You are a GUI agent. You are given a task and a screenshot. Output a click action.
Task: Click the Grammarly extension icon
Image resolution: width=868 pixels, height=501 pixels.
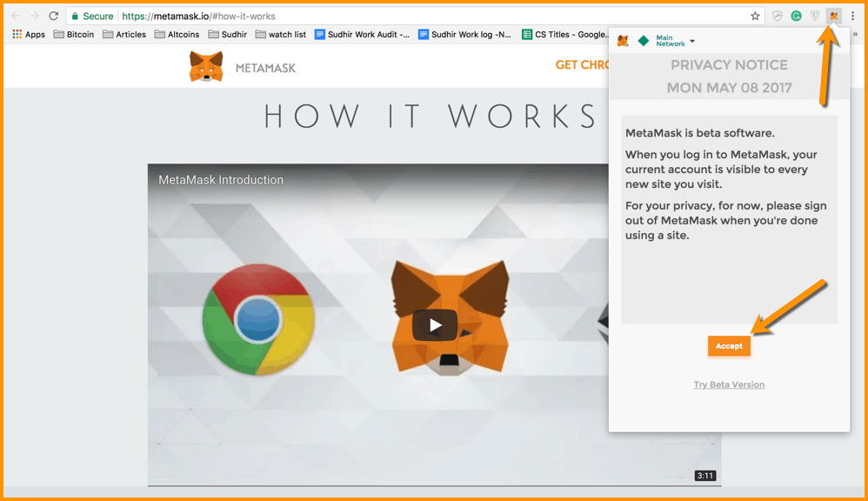tap(796, 16)
